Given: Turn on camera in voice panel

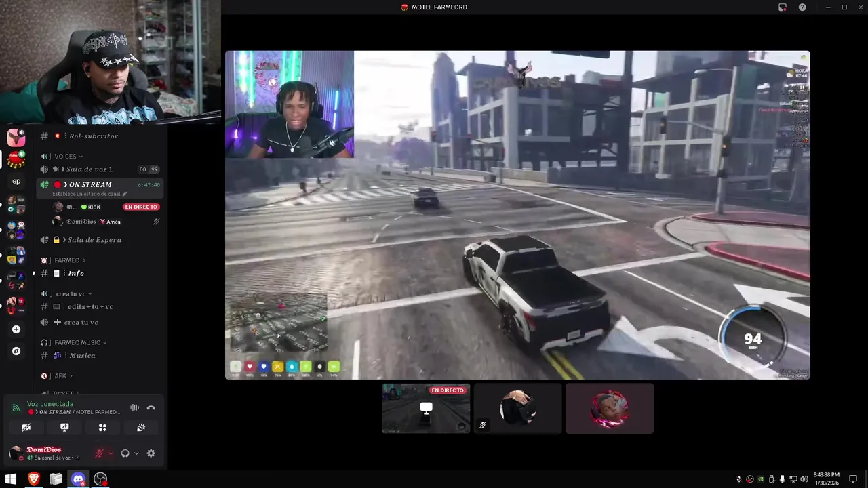Looking at the screenshot, I should (x=26, y=428).
